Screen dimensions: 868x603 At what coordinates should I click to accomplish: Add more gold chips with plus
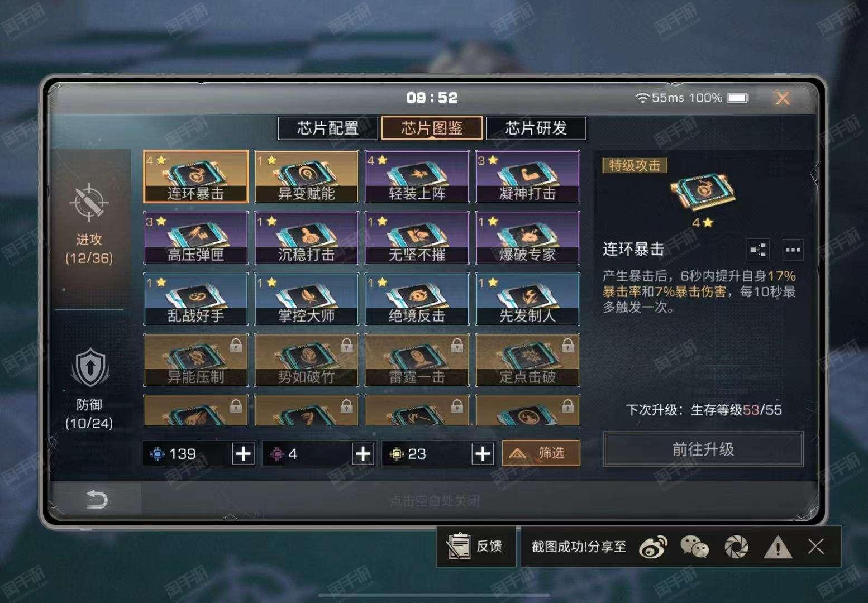coord(483,453)
